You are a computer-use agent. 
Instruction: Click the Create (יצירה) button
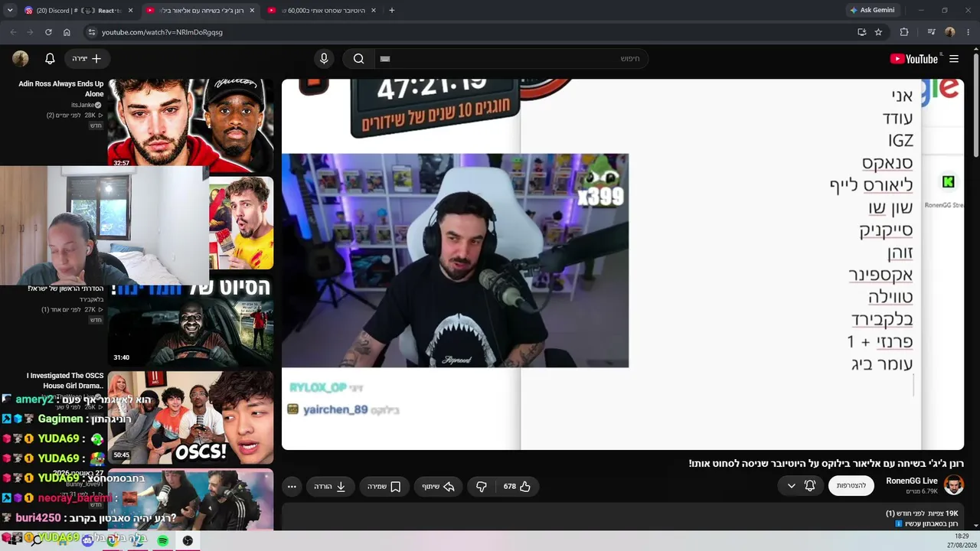pos(87,58)
